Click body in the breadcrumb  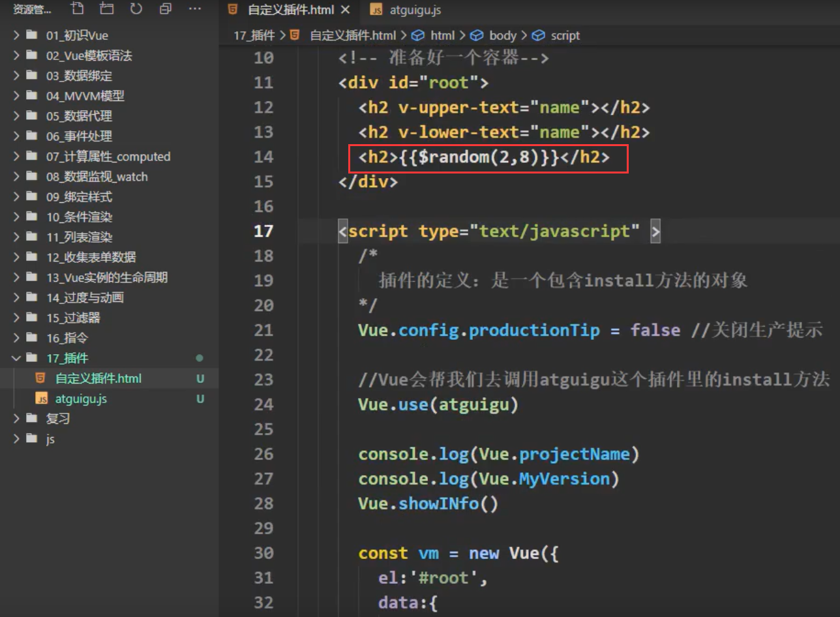point(503,35)
